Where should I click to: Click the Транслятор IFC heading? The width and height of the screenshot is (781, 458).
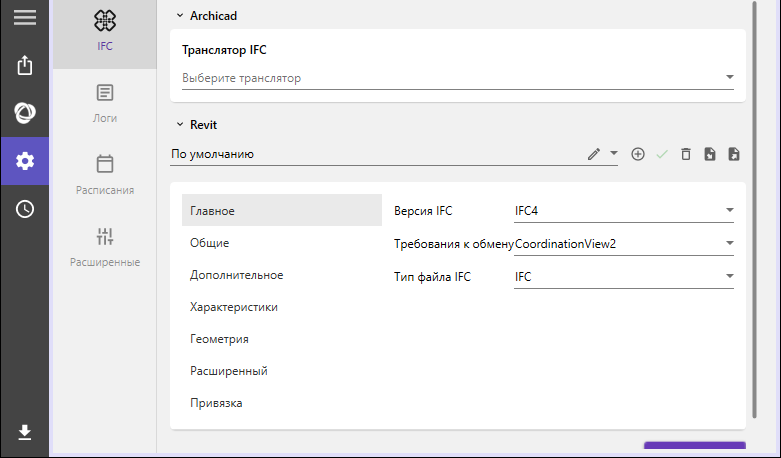[224, 50]
